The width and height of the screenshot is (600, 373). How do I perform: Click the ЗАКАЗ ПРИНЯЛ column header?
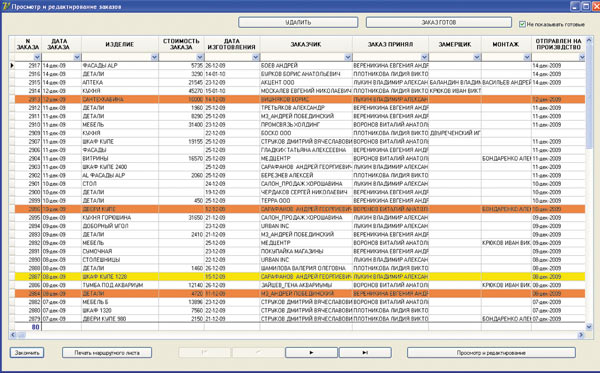click(x=390, y=44)
